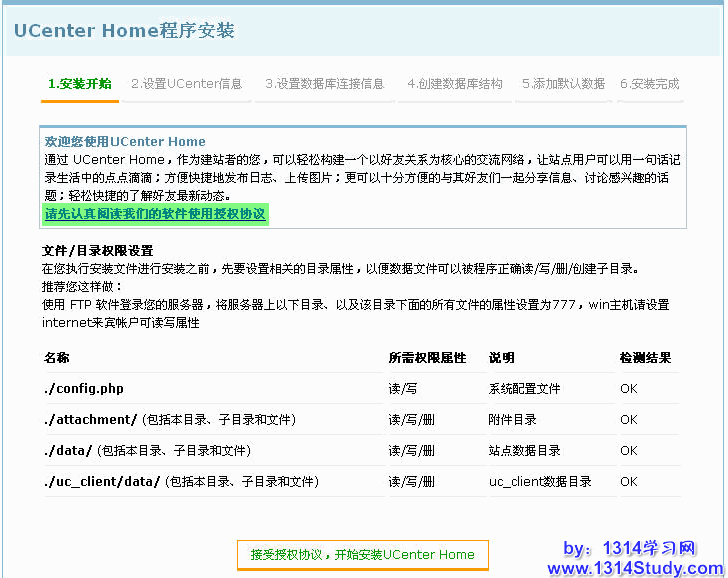This screenshot has width=728, height=578.
Task: Click the 所需权限属性 column header
Action: coord(427,357)
